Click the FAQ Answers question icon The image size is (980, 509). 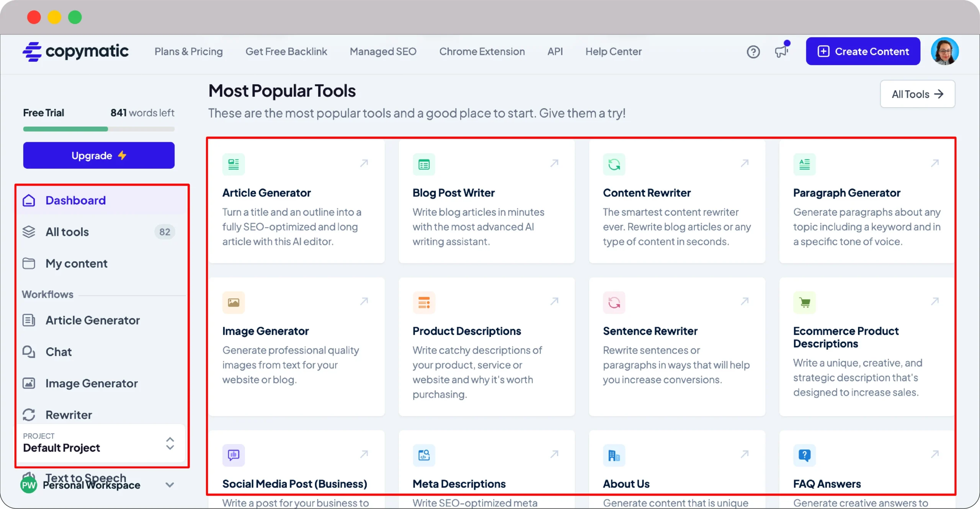(804, 455)
